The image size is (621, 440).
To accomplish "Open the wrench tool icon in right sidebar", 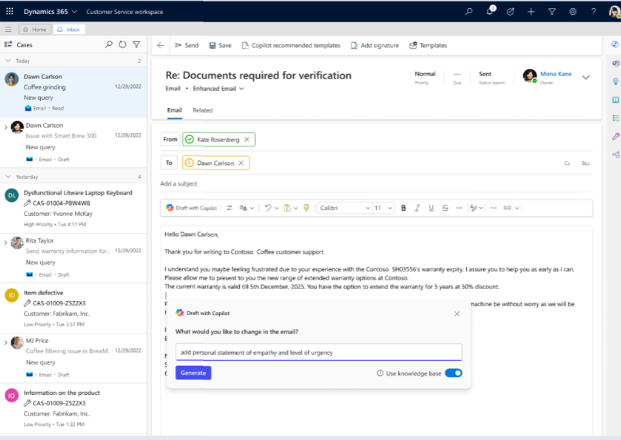I will point(615,137).
